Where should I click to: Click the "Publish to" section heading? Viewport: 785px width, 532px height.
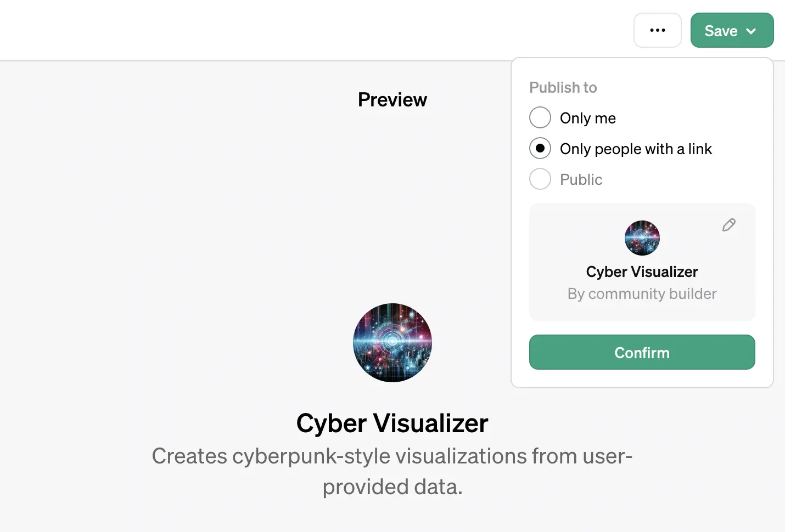(563, 88)
